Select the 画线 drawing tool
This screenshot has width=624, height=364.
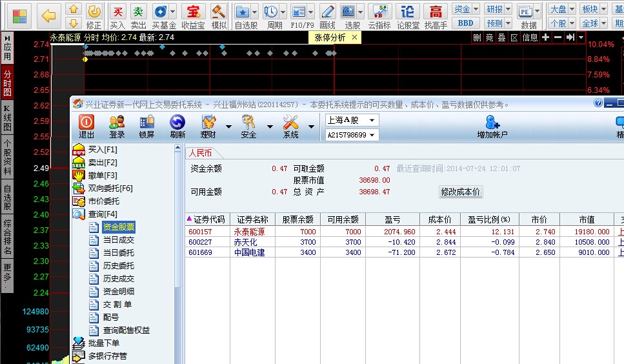(x=328, y=16)
